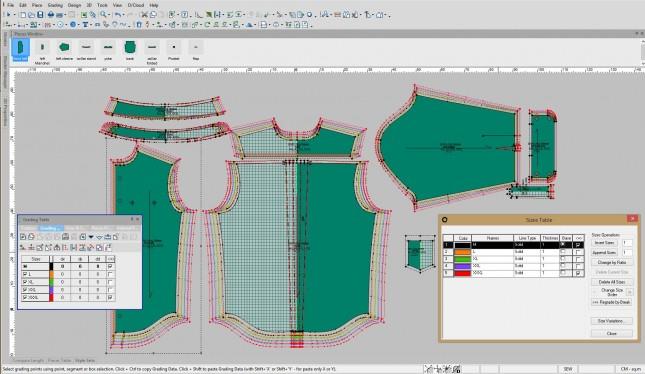Open the Grading menu
Screen dimensions: 645x374
[55, 5]
